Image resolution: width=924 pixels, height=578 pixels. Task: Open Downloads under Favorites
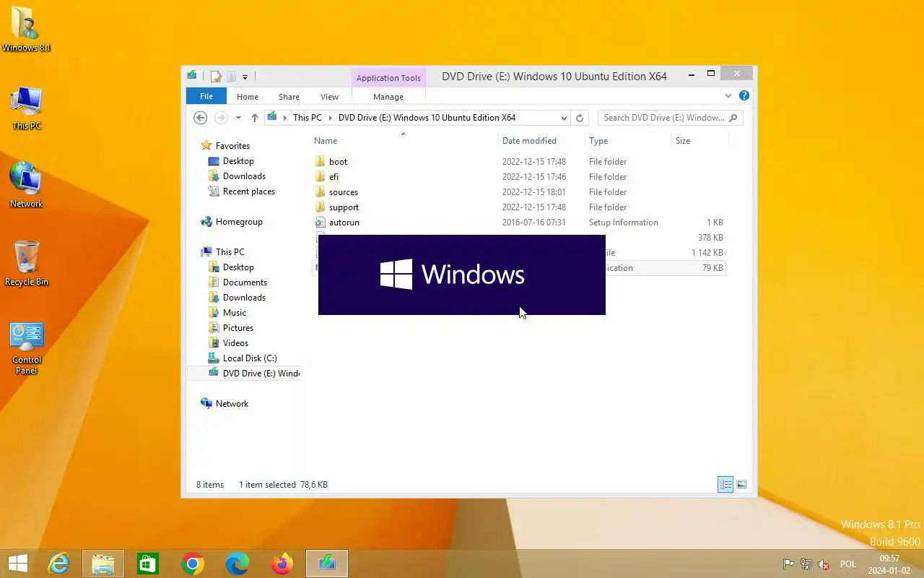tap(244, 176)
